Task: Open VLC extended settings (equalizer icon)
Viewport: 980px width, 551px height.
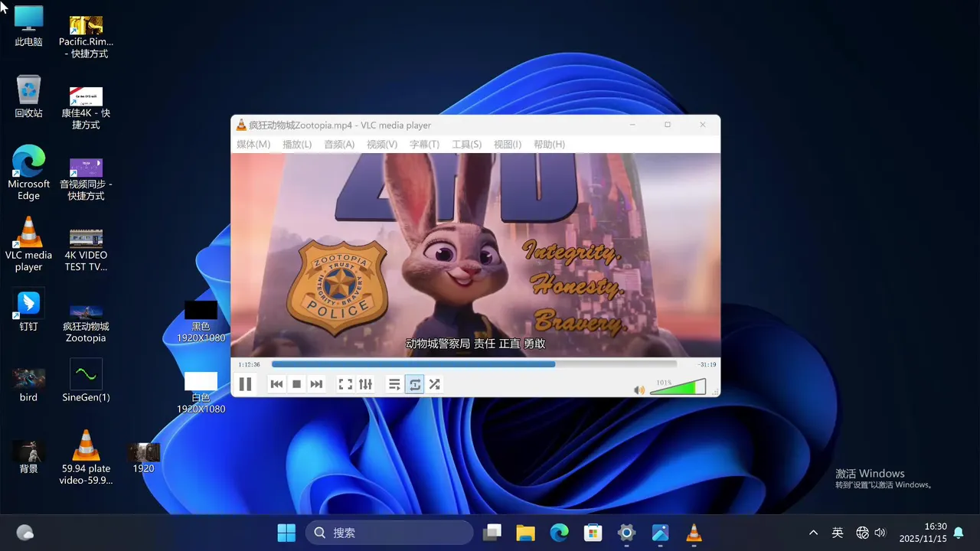Action: click(x=365, y=384)
